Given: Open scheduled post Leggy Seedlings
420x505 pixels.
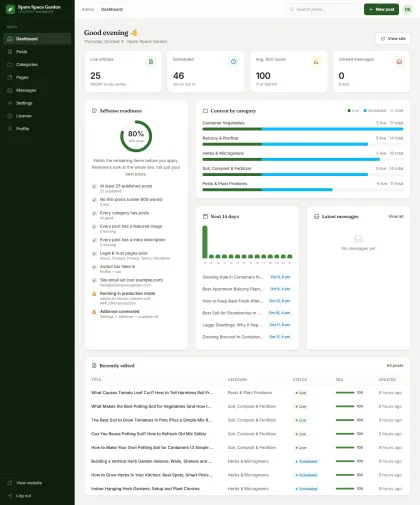Looking at the screenshot, I should coord(232,325).
